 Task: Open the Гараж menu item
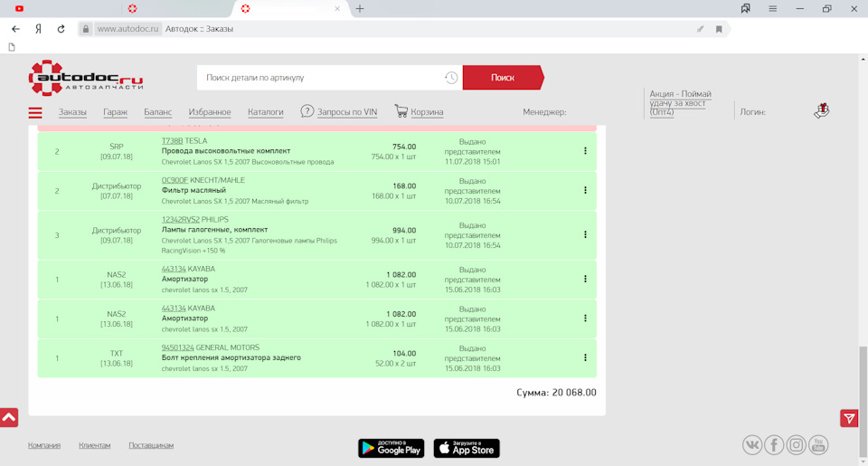115,112
